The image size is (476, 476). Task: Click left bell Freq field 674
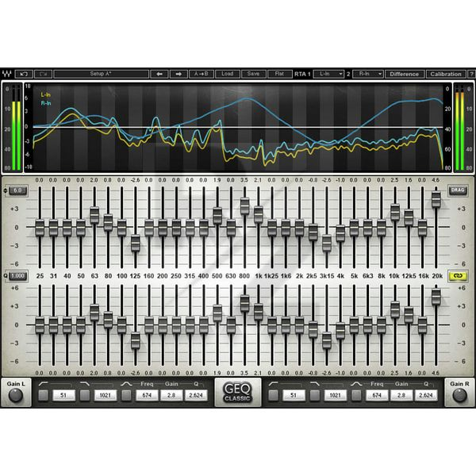[147, 395]
